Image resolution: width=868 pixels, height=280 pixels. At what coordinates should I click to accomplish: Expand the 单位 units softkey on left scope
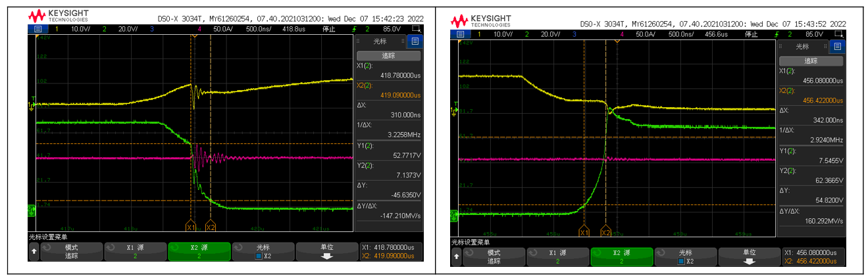(x=326, y=252)
